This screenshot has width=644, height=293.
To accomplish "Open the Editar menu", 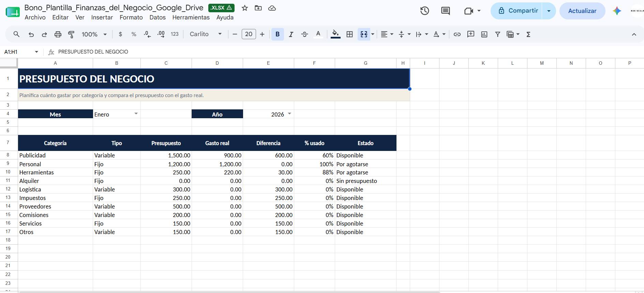I will click(60, 17).
